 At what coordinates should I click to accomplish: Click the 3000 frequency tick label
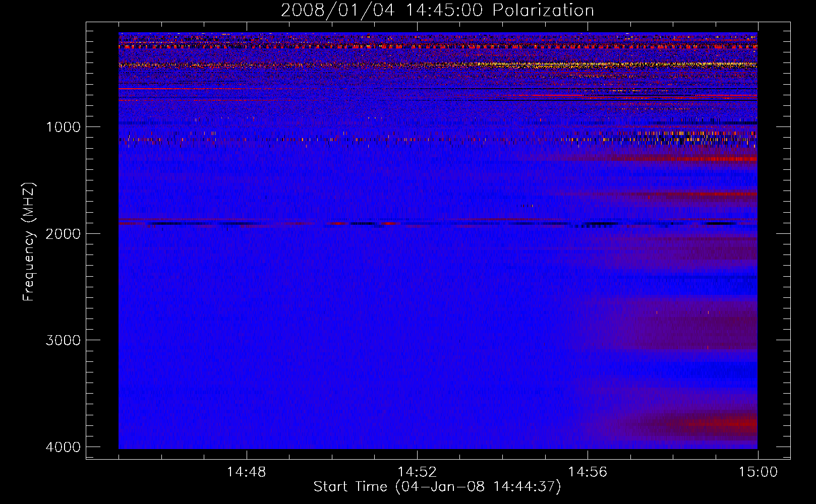click(x=63, y=340)
